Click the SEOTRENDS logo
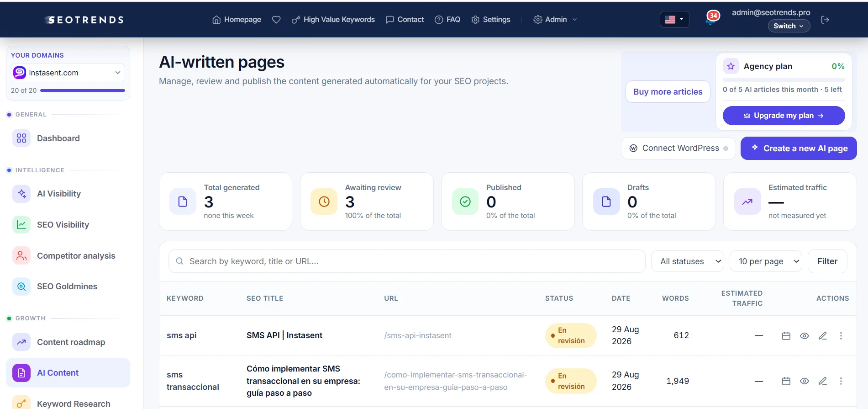 [84, 20]
